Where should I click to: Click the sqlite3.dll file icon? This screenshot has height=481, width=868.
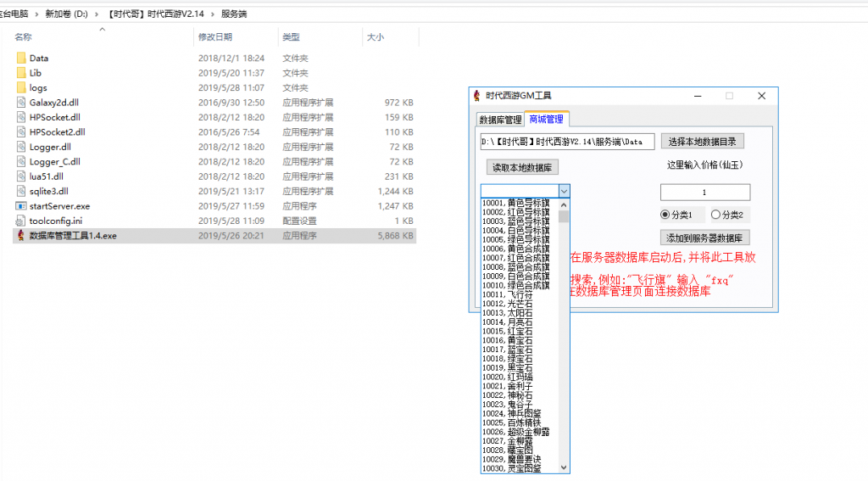tap(21, 192)
